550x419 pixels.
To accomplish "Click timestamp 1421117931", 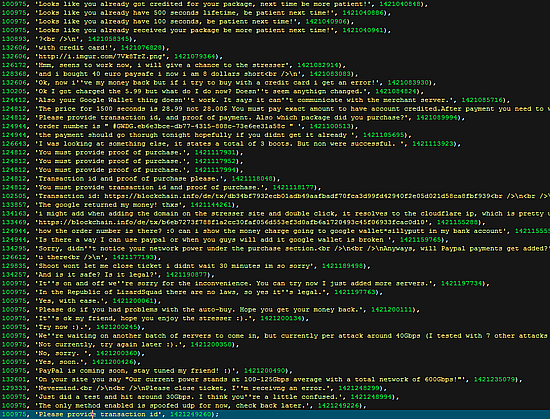I will click(x=215, y=153).
